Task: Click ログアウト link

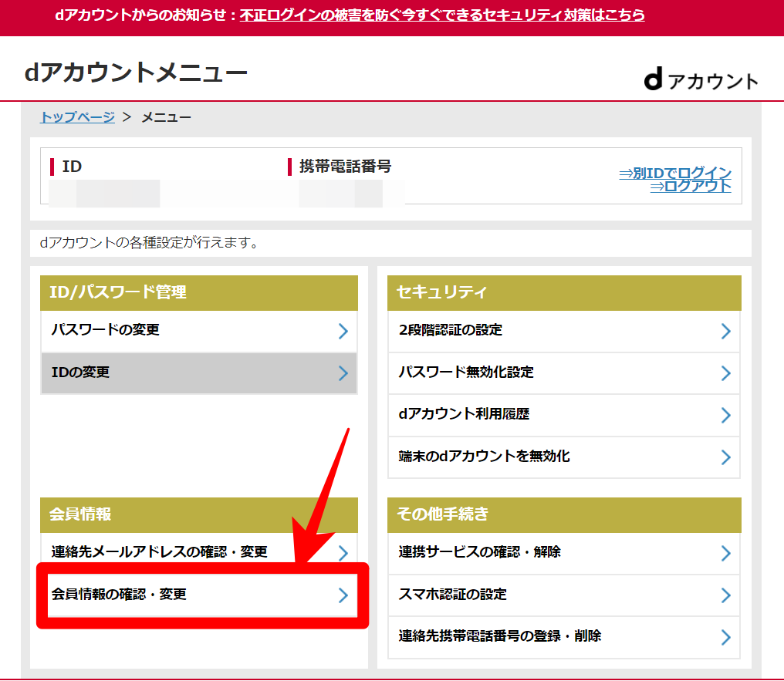Action: click(x=691, y=187)
